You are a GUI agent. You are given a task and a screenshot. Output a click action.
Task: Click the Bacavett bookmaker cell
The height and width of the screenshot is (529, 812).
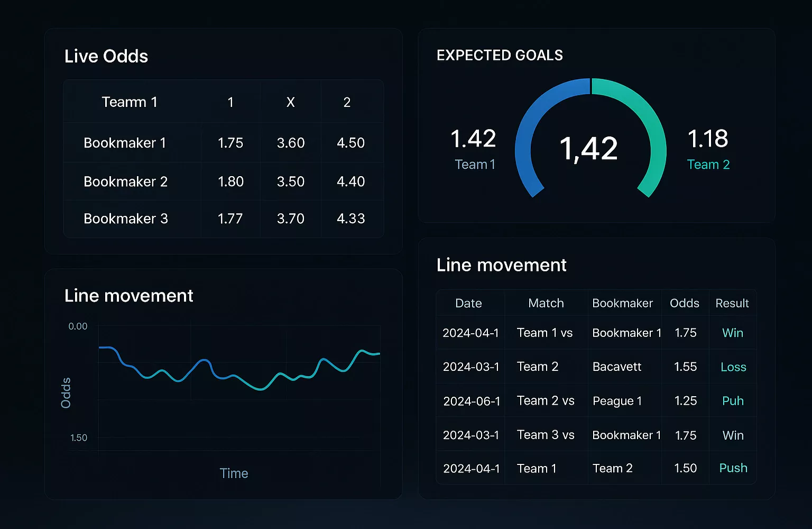coord(617,367)
